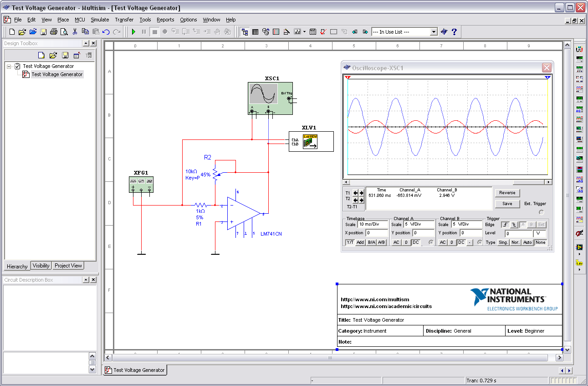Click the Print icon in toolbar
588x386 pixels.
tap(54, 32)
